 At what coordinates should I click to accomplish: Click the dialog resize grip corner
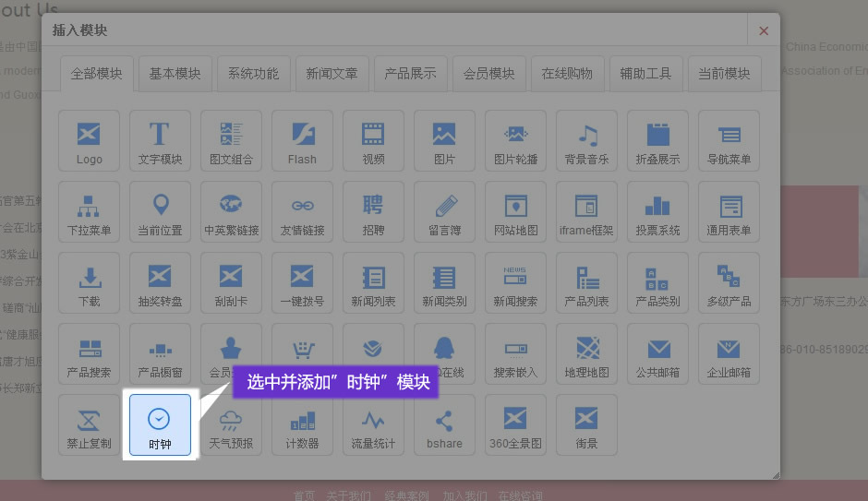[x=776, y=475]
